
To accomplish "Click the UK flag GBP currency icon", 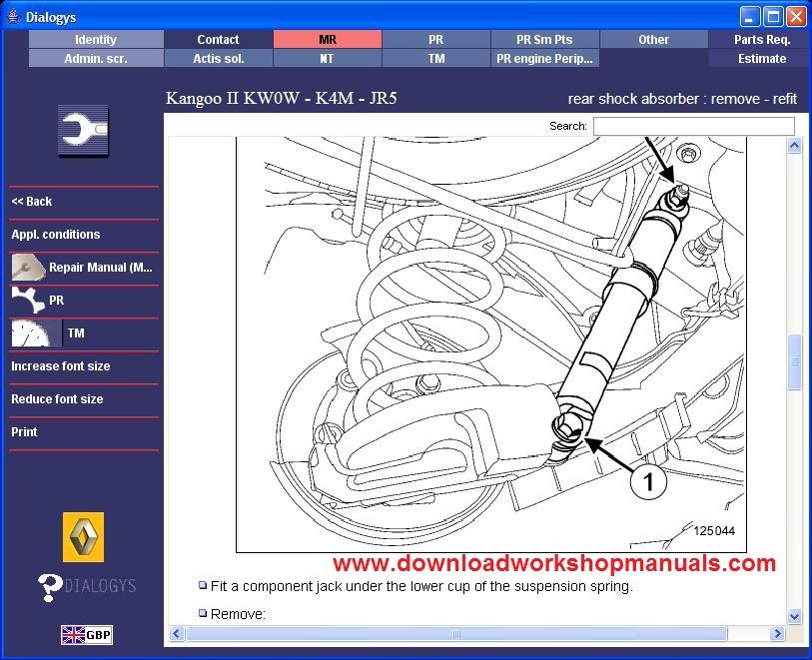I will pos(87,635).
